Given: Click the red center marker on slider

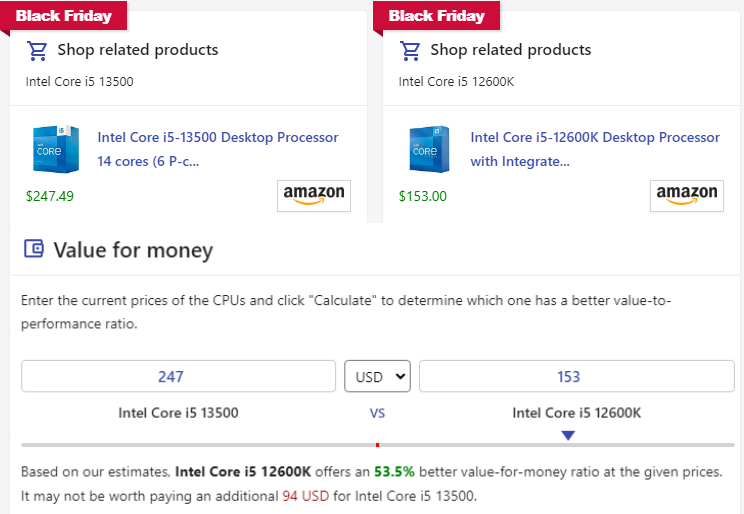Looking at the screenshot, I should pyautogui.click(x=377, y=444).
